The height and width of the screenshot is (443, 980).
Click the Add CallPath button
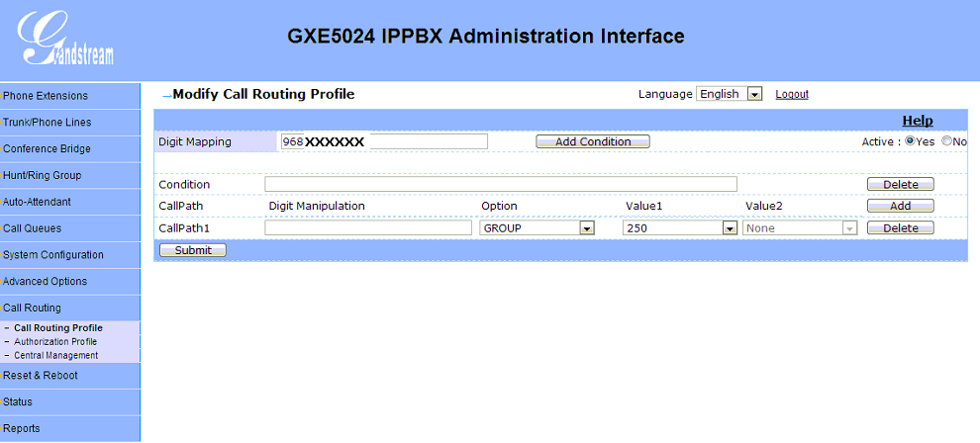pyautogui.click(x=900, y=206)
